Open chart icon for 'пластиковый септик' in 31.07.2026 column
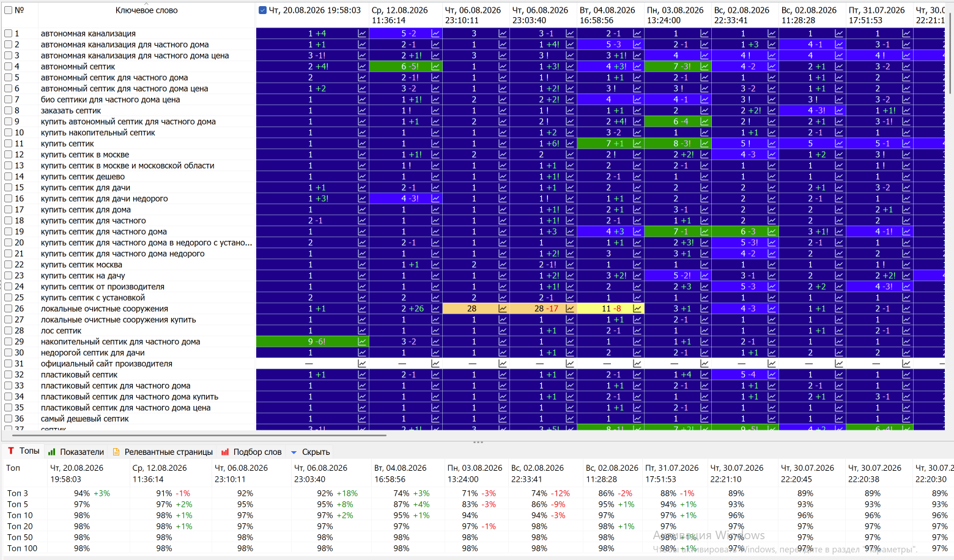 906,375
